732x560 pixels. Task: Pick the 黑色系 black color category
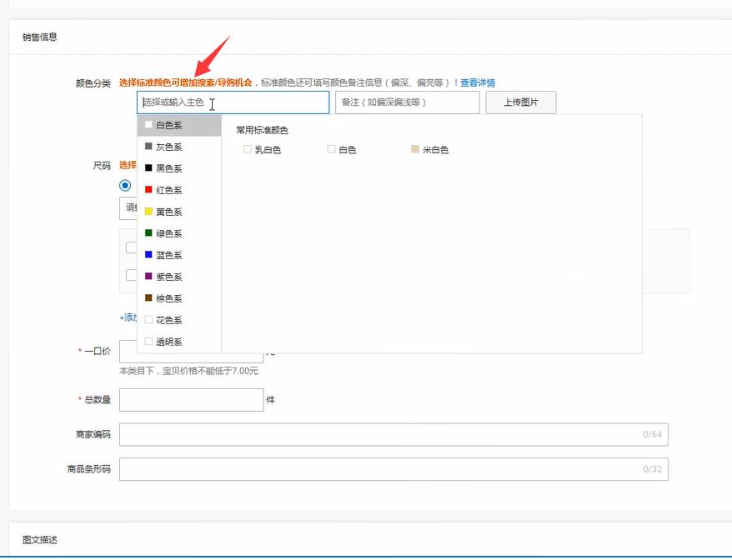168,168
